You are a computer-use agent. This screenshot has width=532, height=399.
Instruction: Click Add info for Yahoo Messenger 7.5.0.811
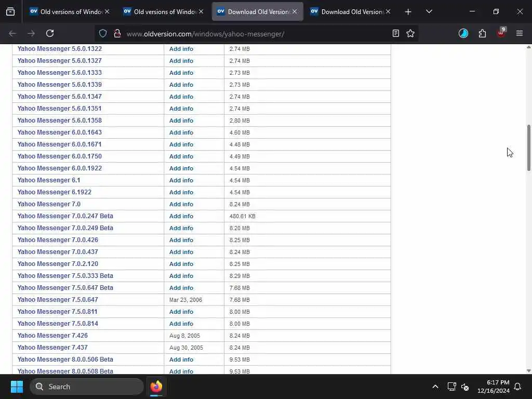(181, 312)
